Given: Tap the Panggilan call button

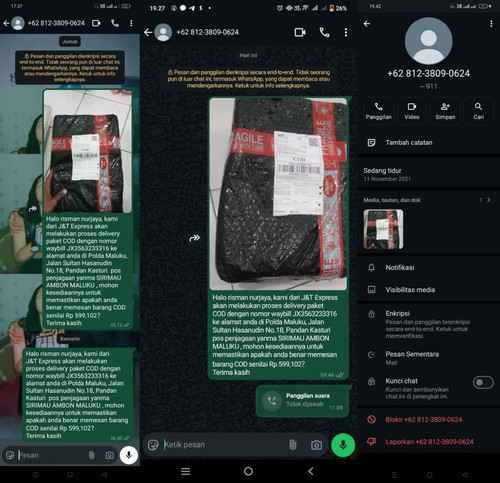Looking at the screenshot, I should [378, 111].
